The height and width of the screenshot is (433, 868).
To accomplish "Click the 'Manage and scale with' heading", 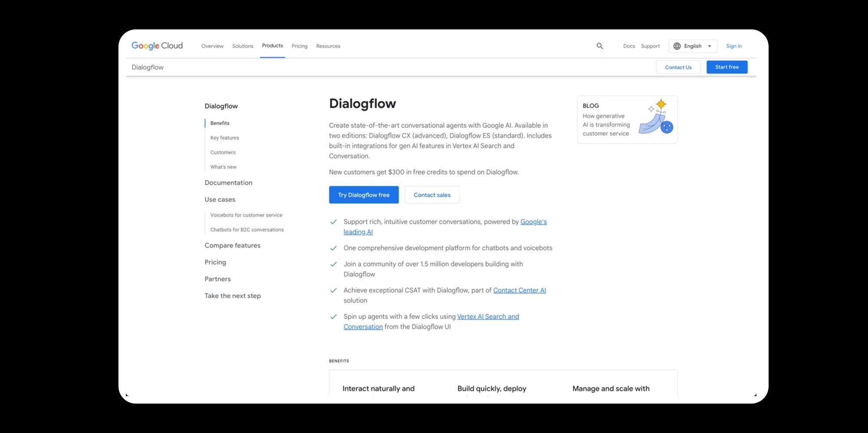I will point(611,389).
